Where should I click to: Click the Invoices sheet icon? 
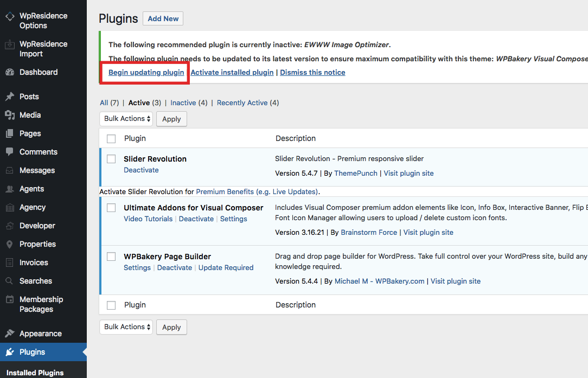(x=10, y=263)
